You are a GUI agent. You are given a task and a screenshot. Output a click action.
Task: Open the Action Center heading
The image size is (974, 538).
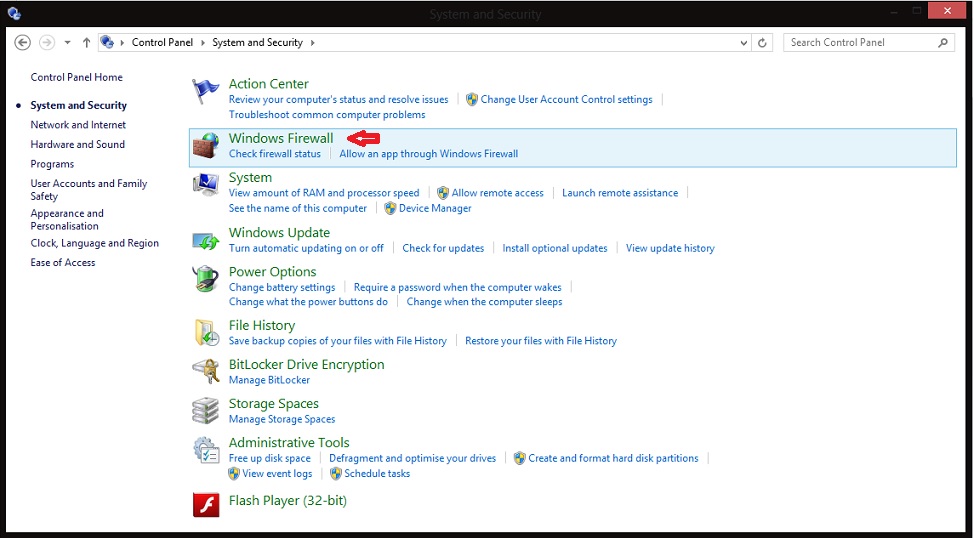268,84
